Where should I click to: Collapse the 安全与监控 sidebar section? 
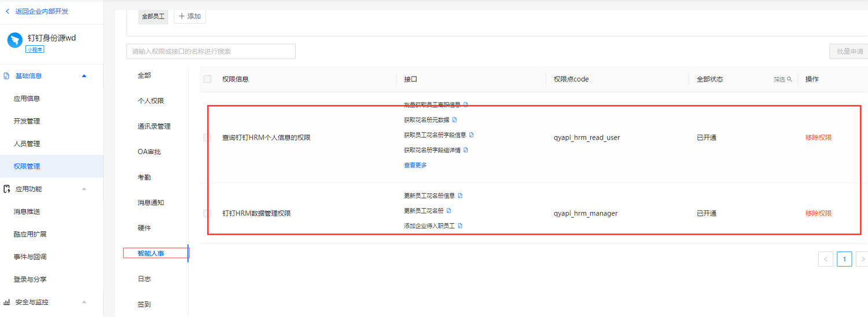pyautogui.click(x=84, y=302)
